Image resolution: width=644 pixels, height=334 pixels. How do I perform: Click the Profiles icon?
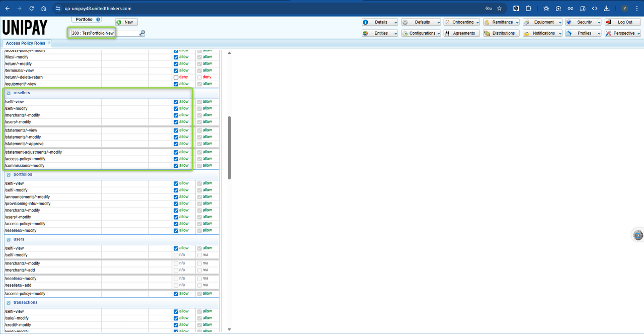(x=569, y=33)
